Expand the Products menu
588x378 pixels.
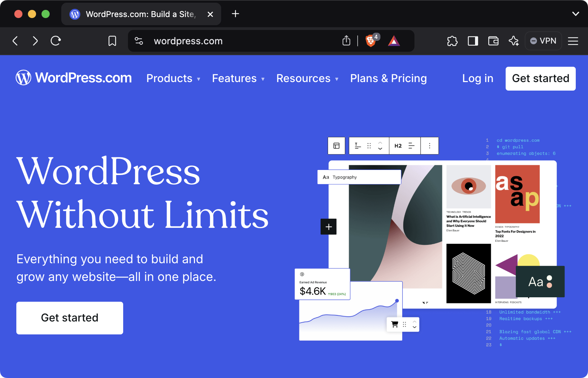[173, 78]
